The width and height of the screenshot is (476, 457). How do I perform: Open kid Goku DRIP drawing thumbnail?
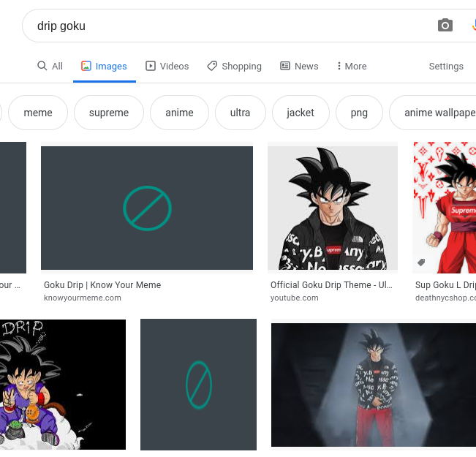pyautogui.click(x=63, y=385)
